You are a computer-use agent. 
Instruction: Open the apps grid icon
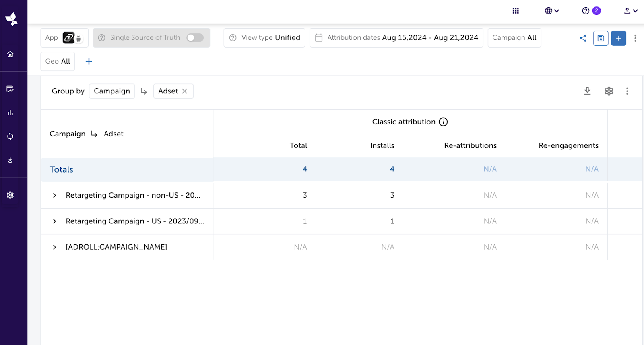click(x=516, y=11)
